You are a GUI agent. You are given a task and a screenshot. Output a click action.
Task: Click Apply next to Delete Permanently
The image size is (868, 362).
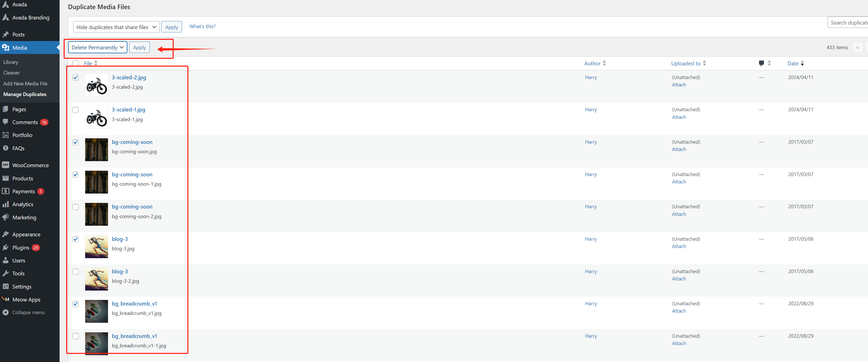click(139, 47)
